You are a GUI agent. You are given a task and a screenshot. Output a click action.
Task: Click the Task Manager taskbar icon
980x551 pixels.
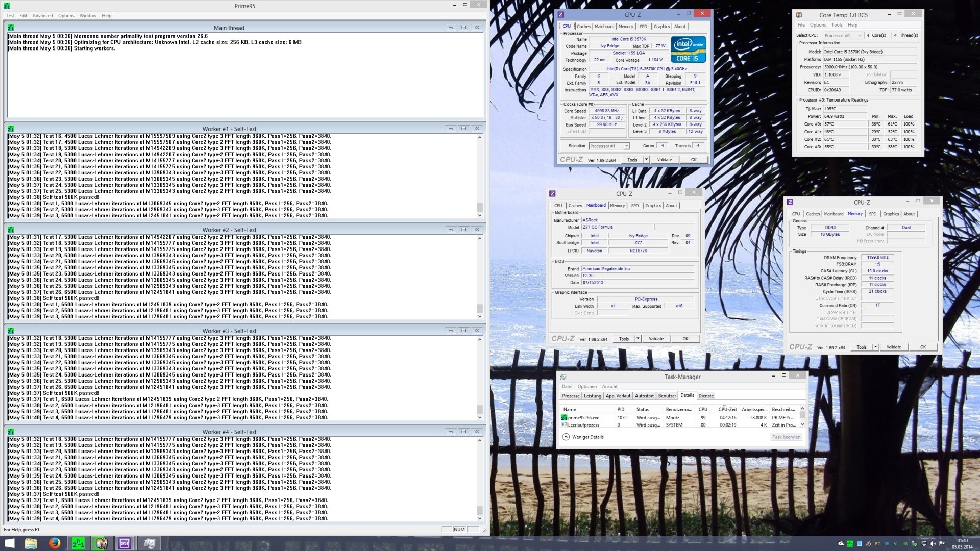[x=149, y=543]
